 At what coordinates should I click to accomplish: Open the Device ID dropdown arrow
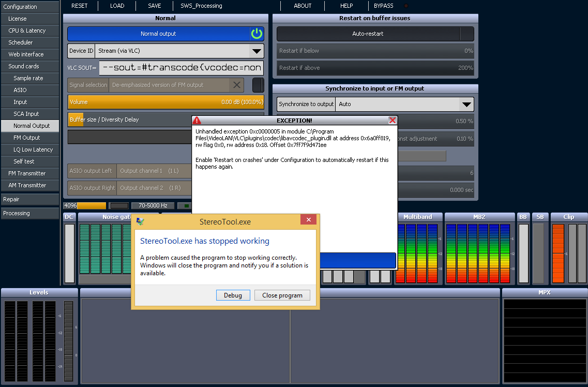[257, 51]
